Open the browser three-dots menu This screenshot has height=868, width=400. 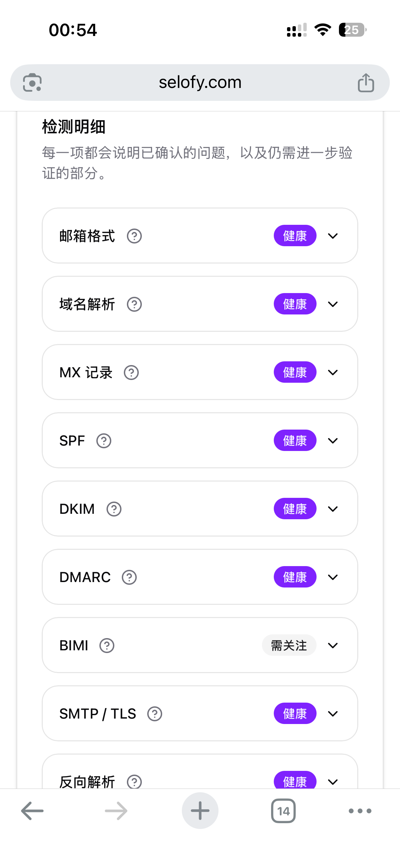pos(360,811)
